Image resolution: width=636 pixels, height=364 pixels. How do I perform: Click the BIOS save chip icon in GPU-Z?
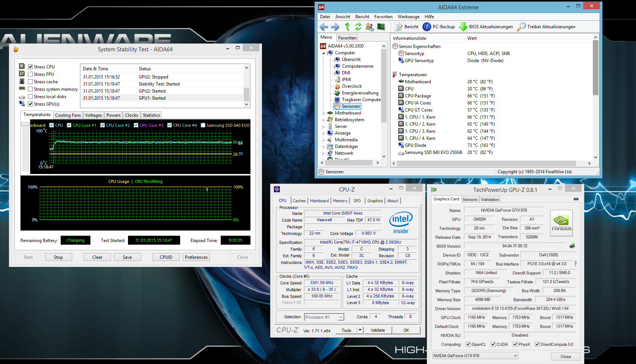coord(572,246)
